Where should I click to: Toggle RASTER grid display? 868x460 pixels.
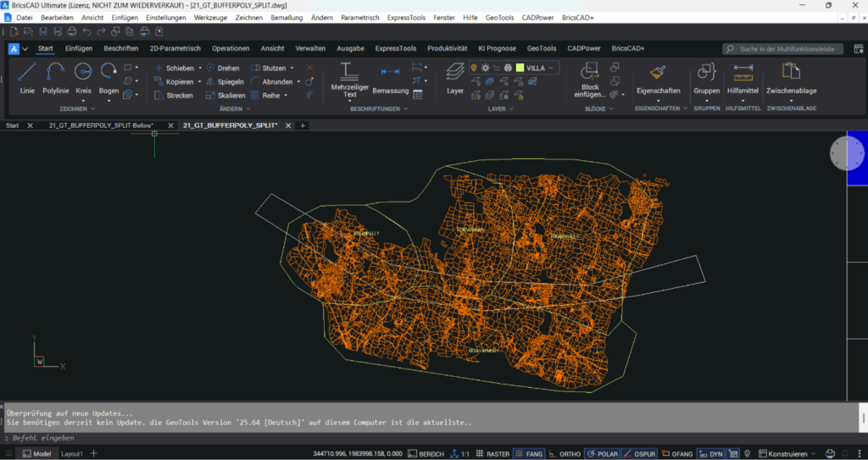(x=492, y=454)
